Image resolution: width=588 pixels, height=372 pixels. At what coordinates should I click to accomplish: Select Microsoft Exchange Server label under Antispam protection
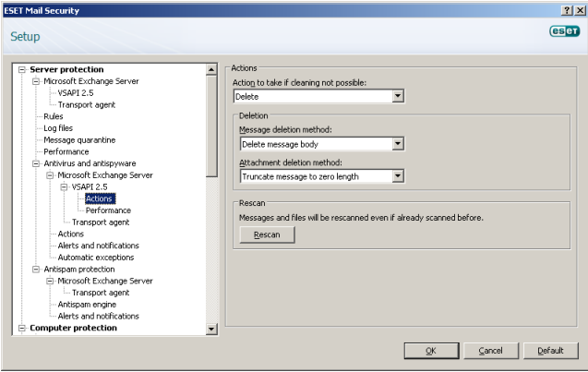point(105,281)
